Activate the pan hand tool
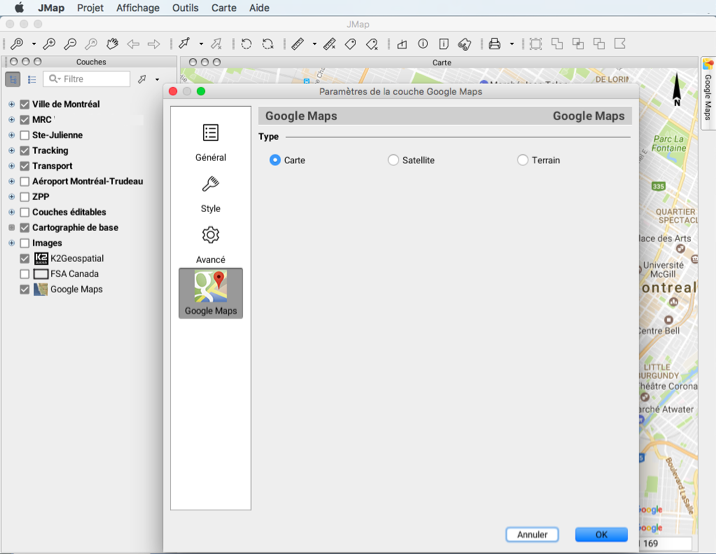 pyautogui.click(x=112, y=44)
